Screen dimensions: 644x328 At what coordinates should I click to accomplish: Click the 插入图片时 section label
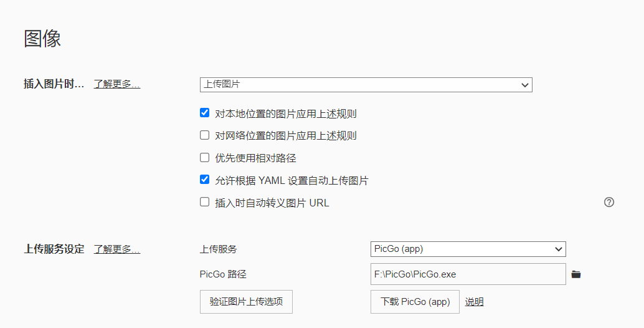coord(54,84)
